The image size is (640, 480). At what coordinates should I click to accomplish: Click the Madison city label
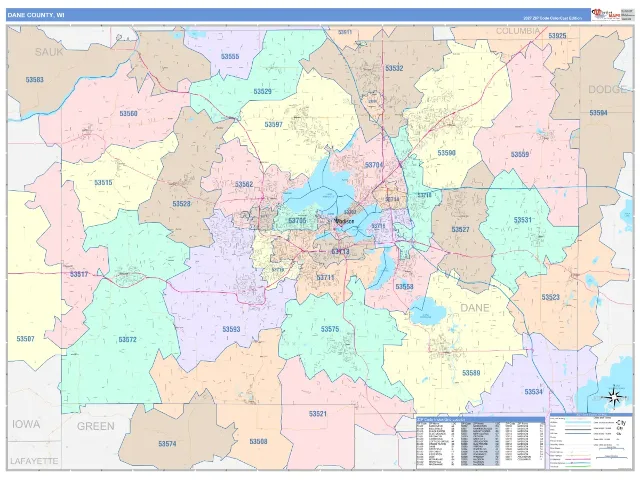click(345, 221)
